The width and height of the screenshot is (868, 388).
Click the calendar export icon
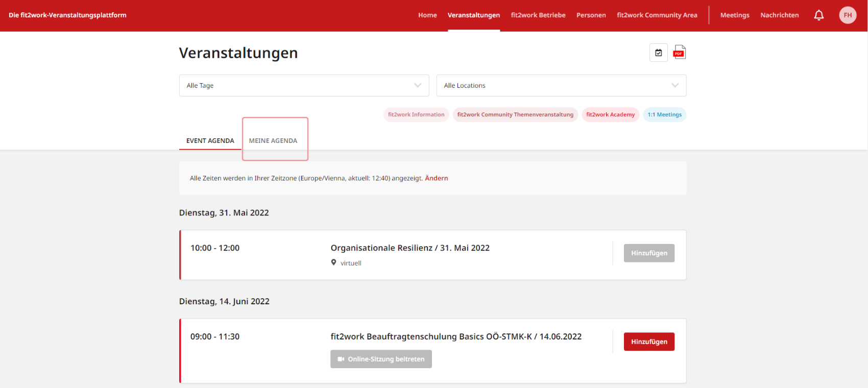click(x=659, y=53)
